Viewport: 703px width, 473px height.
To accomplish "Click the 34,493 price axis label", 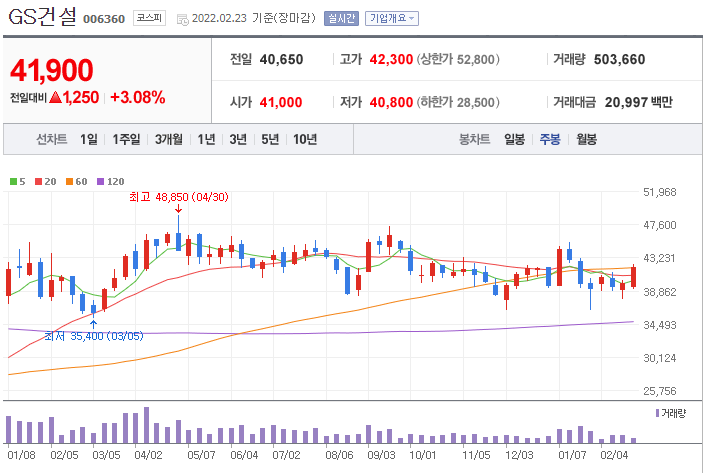I will [660, 325].
